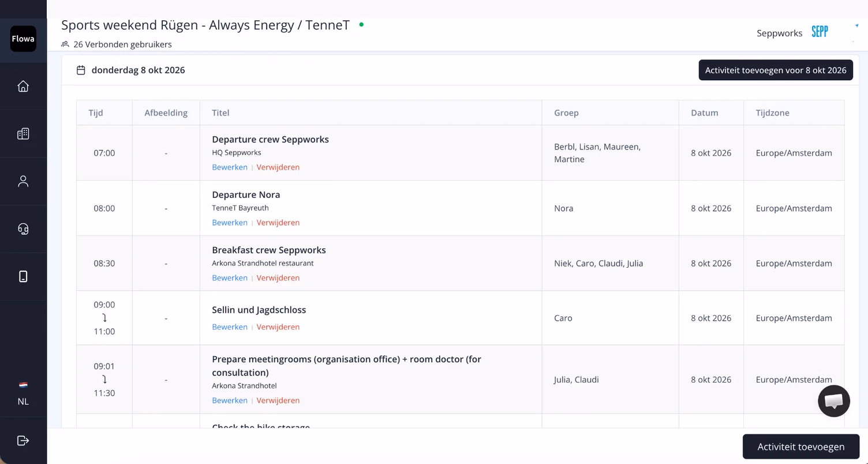Open the mobile phone icon in sidebar
The width and height of the screenshot is (868, 464).
point(23,276)
